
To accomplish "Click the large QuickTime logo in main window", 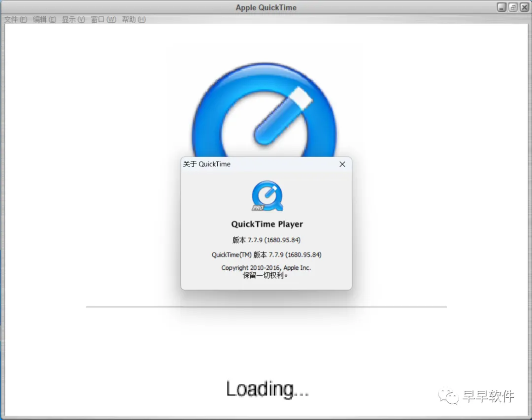I will (265, 110).
